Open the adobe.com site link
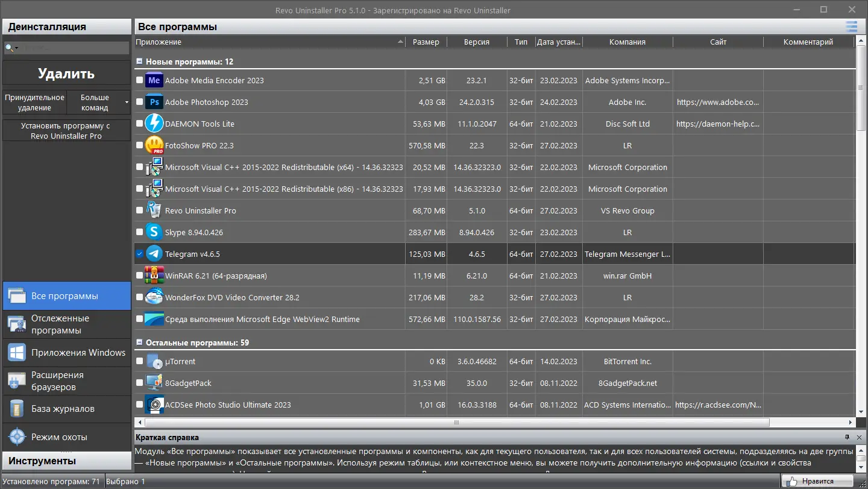The image size is (868, 489). click(718, 102)
